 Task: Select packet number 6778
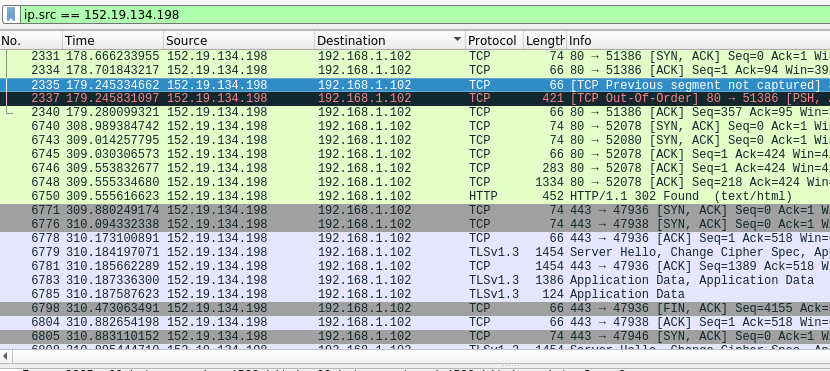tap(415, 238)
